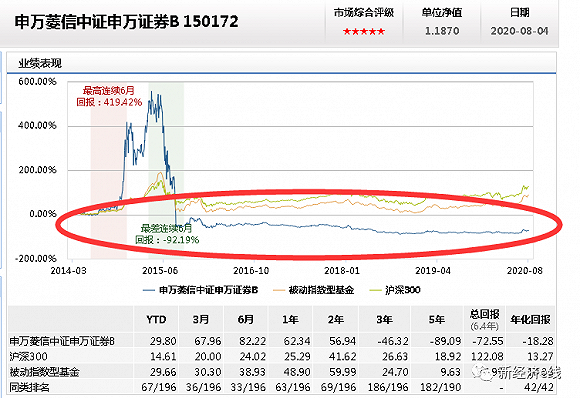Screen dimensions: 580x398
Task: Click the five red rating stars
Action: [x=364, y=31]
